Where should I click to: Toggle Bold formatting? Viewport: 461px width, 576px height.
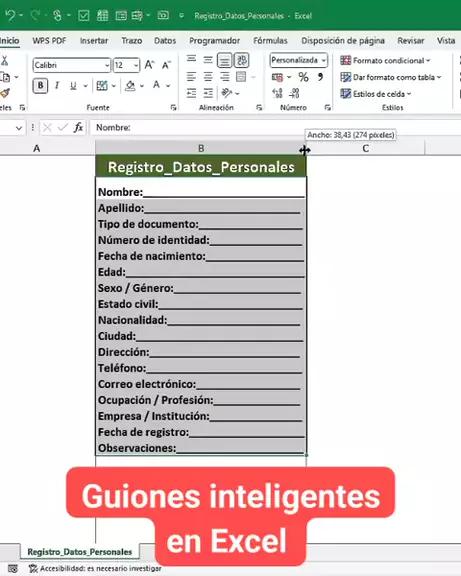(x=40, y=86)
